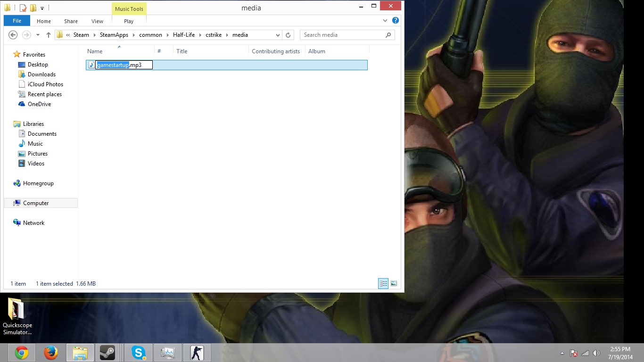The height and width of the screenshot is (362, 644).
Task: Launch Google Chrome from the taskbar
Action: tap(21, 353)
